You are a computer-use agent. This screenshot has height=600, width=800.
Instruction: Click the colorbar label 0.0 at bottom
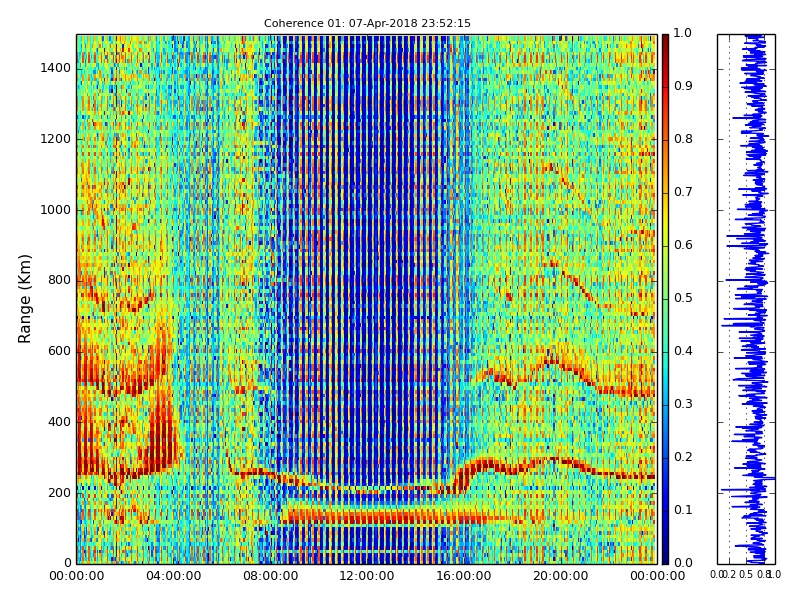click(x=683, y=563)
